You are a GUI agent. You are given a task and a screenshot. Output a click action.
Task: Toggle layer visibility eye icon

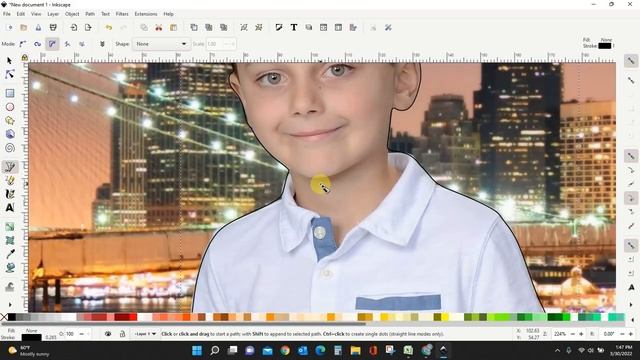(x=108, y=334)
